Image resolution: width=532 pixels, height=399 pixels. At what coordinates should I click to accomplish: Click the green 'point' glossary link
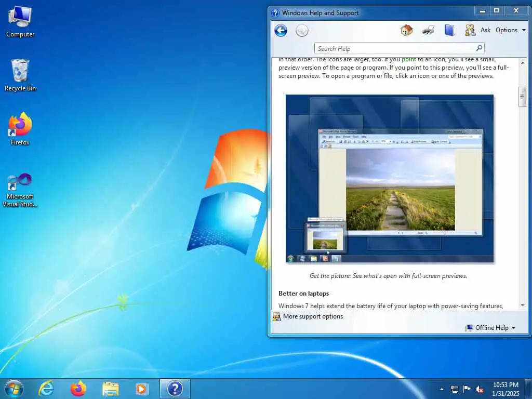click(x=408, y=59)
